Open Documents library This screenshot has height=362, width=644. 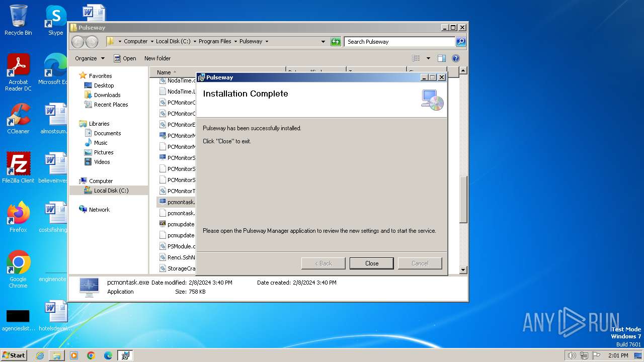(107, 133)
